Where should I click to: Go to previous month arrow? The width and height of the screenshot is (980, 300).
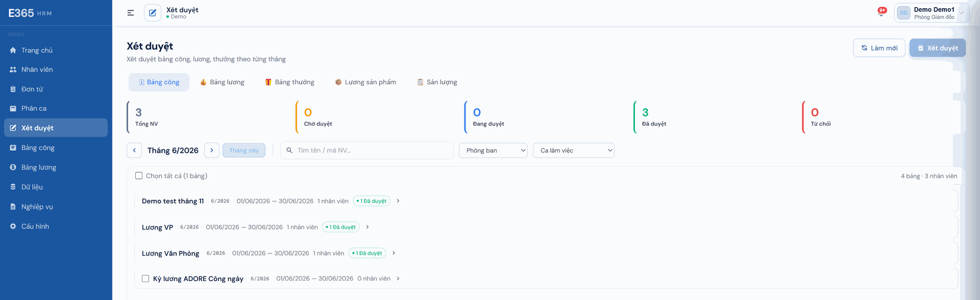click(134, 150)
